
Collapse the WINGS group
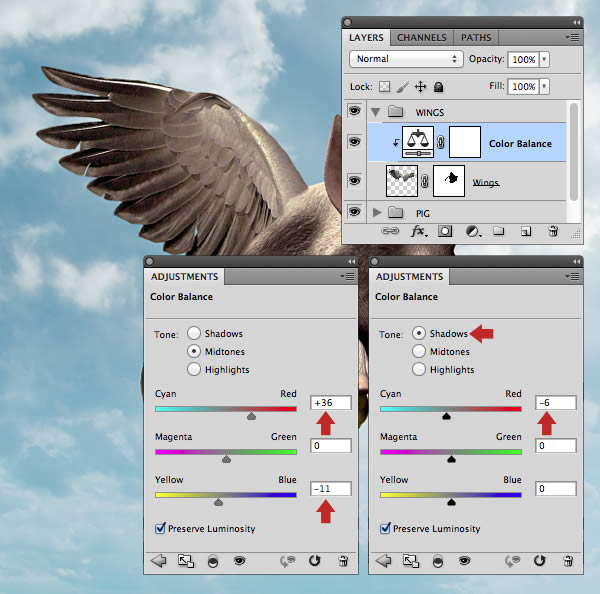[376, 112]
